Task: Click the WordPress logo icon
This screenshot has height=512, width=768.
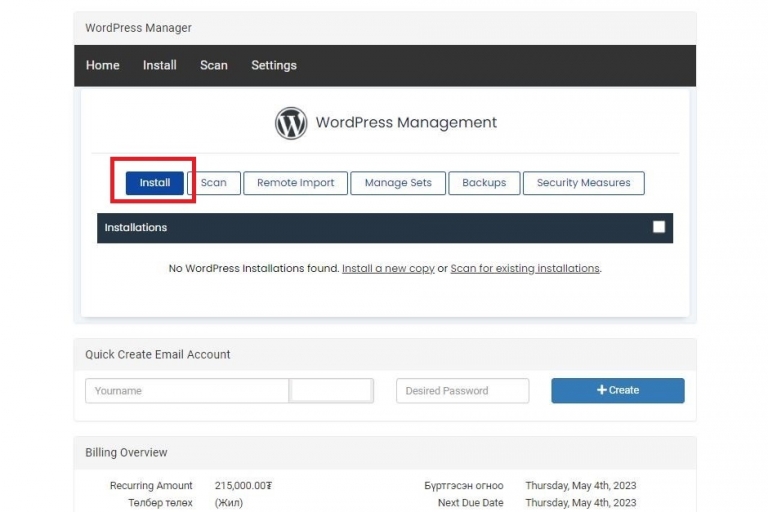Action: pyautogui.click(x=291, y=123)
